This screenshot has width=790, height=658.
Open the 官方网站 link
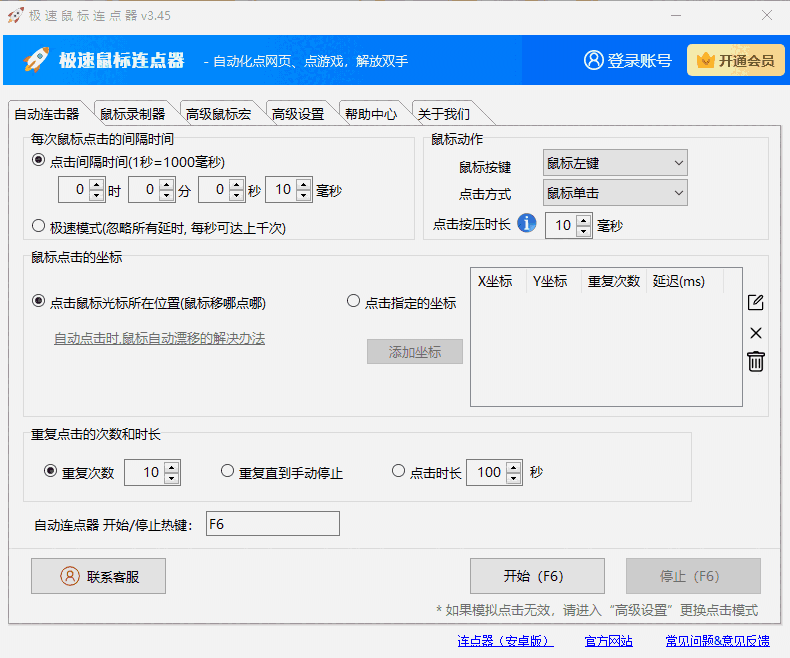[x=608, y=641]
